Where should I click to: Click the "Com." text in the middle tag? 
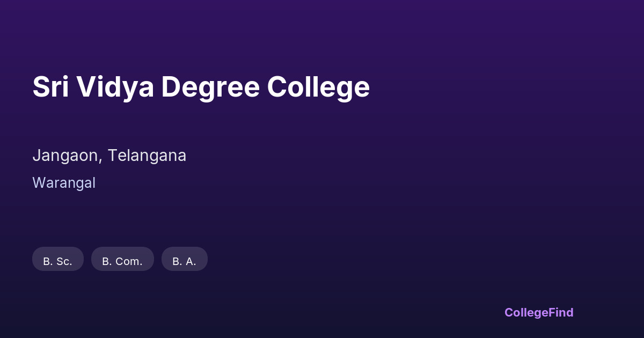(129, 262)
